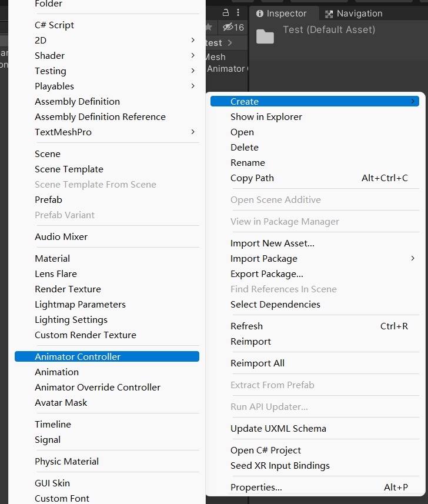Screen dimensions: 428x504
Task: Click the breadcrumb arrow next to test
Action: [x=230, y=43]
